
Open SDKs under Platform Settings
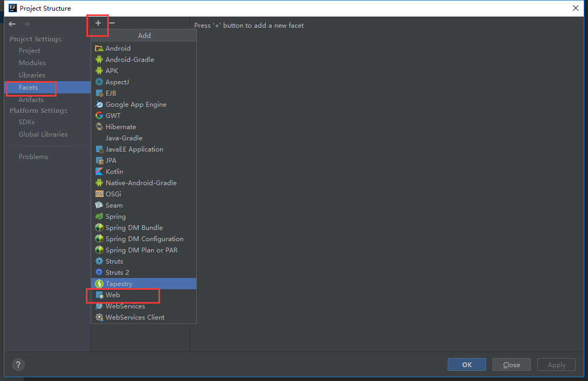click(x=27, y=122)
